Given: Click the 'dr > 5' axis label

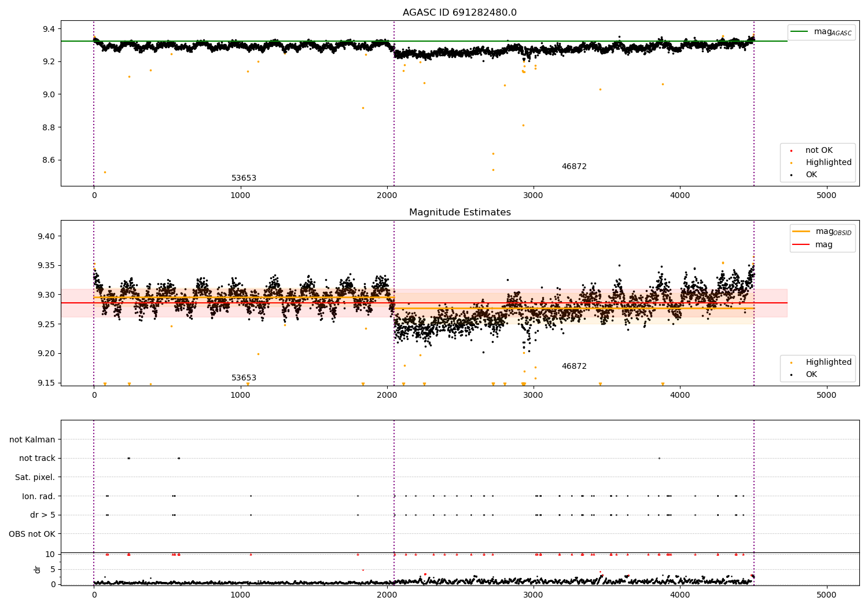Looking at the screenshot, I should tap(43, 515).
